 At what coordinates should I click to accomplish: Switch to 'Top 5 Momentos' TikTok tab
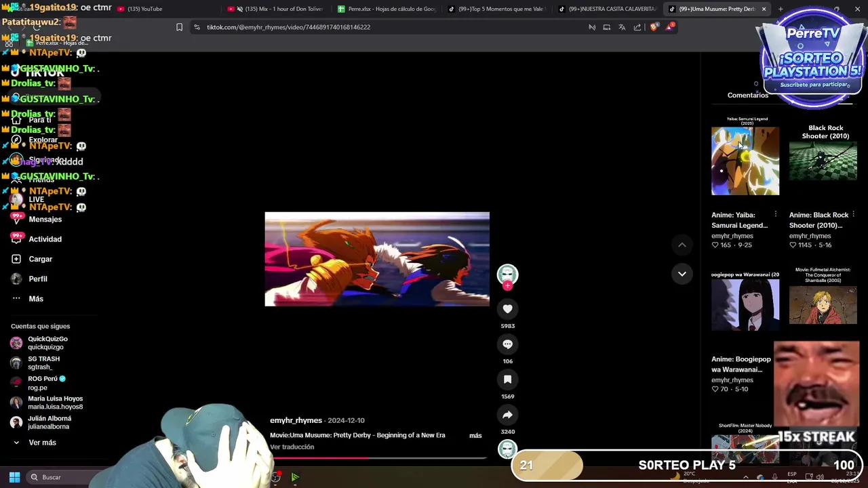pos(496,9)
